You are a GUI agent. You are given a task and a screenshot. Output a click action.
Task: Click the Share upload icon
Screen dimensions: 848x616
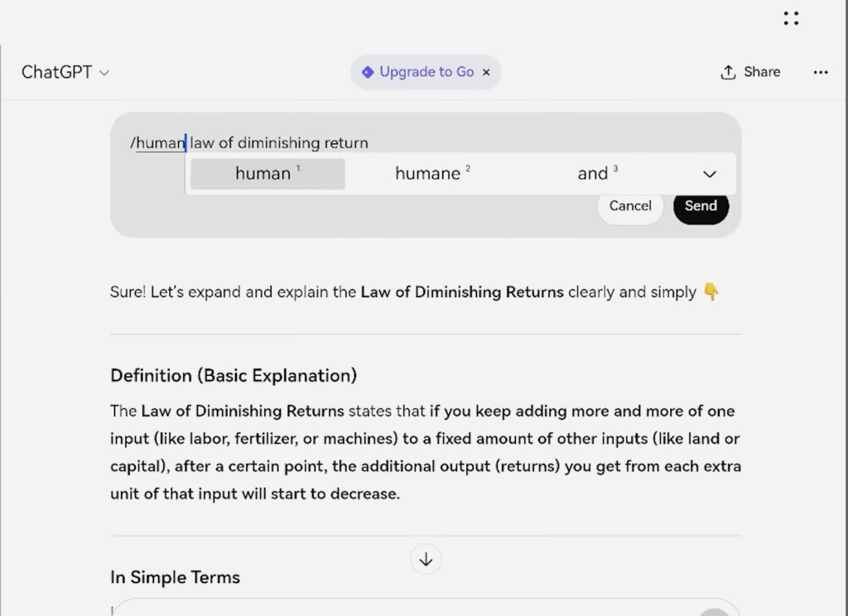728,72
